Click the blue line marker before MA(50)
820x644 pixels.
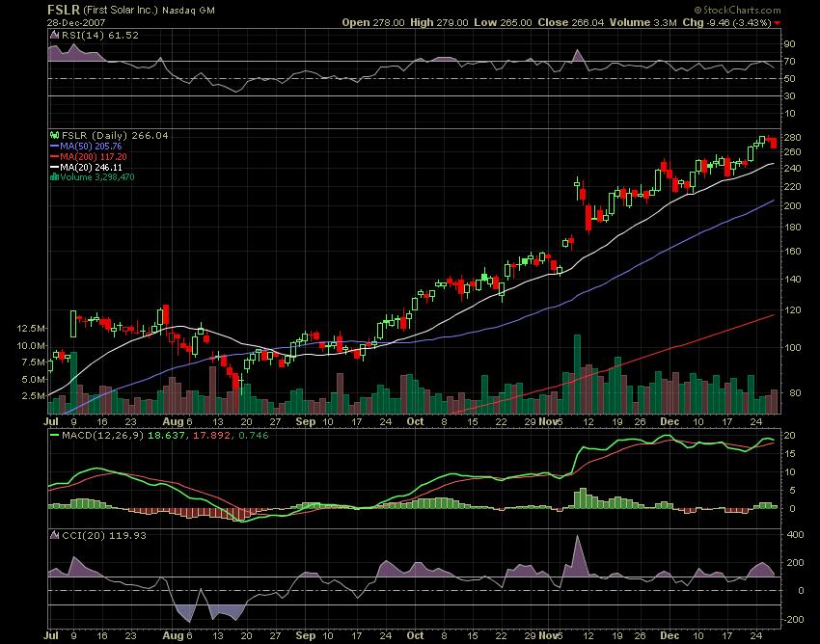tap(54, 147)
